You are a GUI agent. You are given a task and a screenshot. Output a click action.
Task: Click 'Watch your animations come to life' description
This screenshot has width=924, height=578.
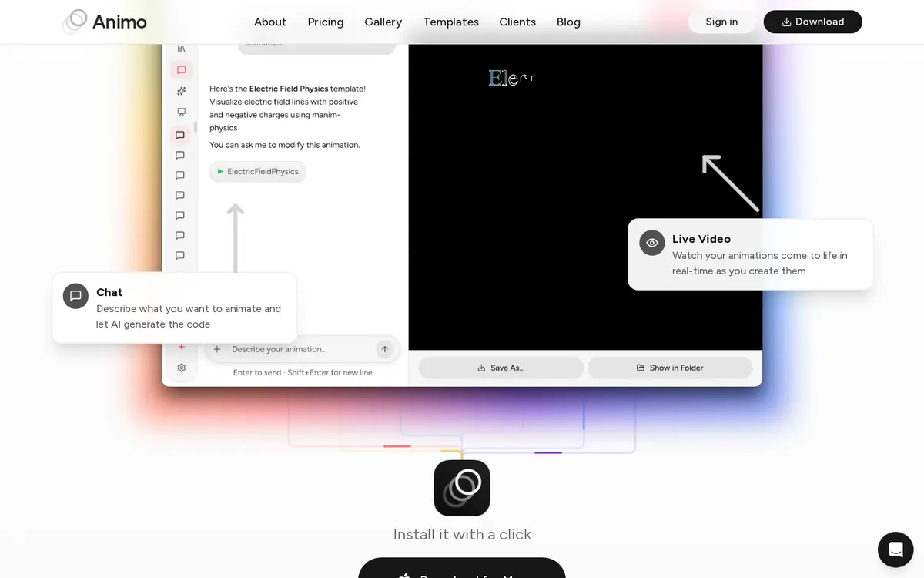coord(760,263)
